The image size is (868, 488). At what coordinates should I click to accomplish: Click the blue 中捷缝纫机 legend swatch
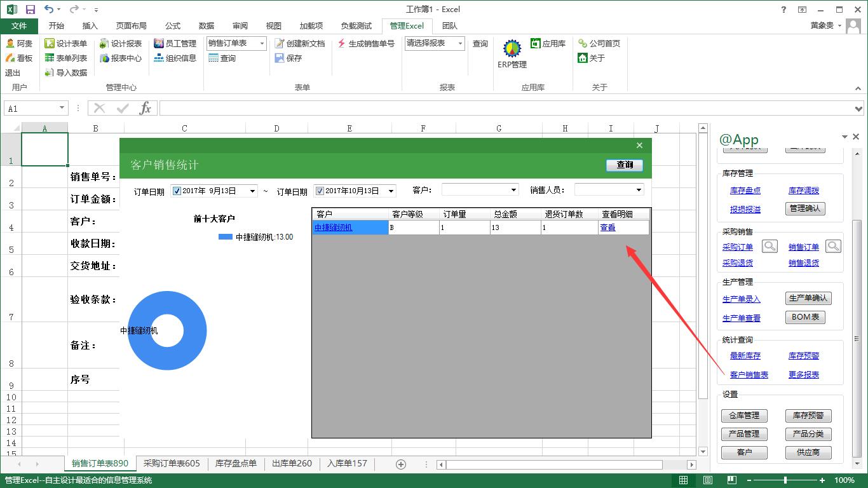(x=226, y=237)
